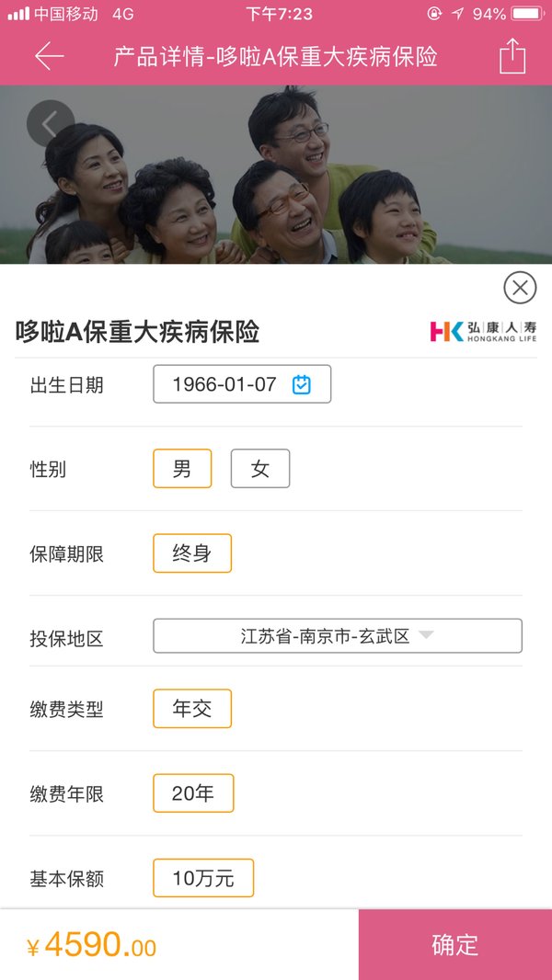This screenshot has width=552, height=980.
Task: Click the dropdown arrow beside 玄武区
Action: click(426, 635)
